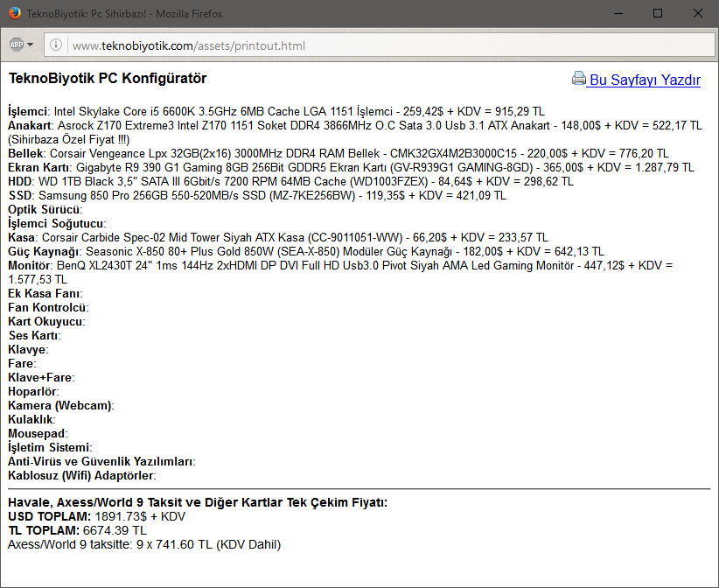The height and width of the screenshot is (588, 719).
Task: Click the Kart Okuyucu label
Action: (46, 321)
